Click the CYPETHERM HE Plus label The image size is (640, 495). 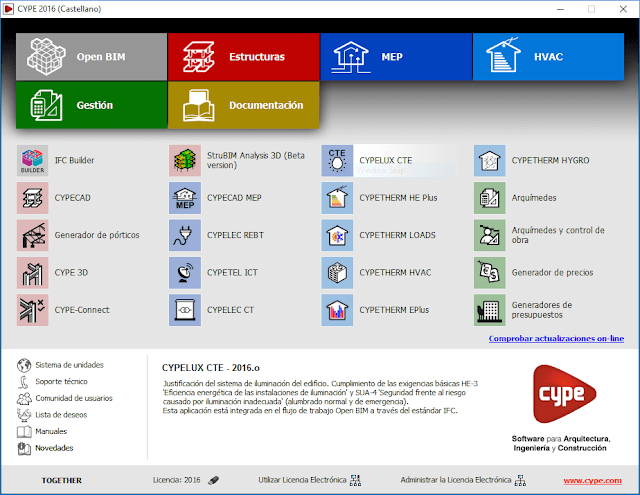(398, 198)
